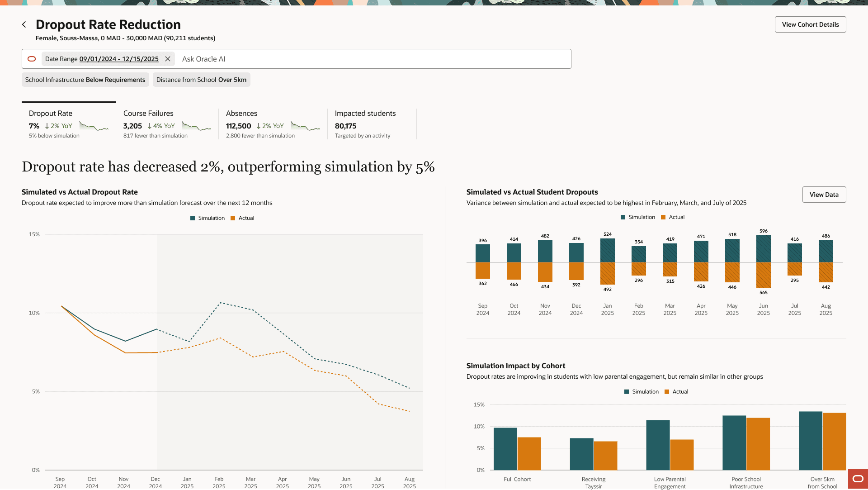Toggle the Simulation legend in the dropout rate line chart
The image size is (868, 490).
tap(207, 218)
